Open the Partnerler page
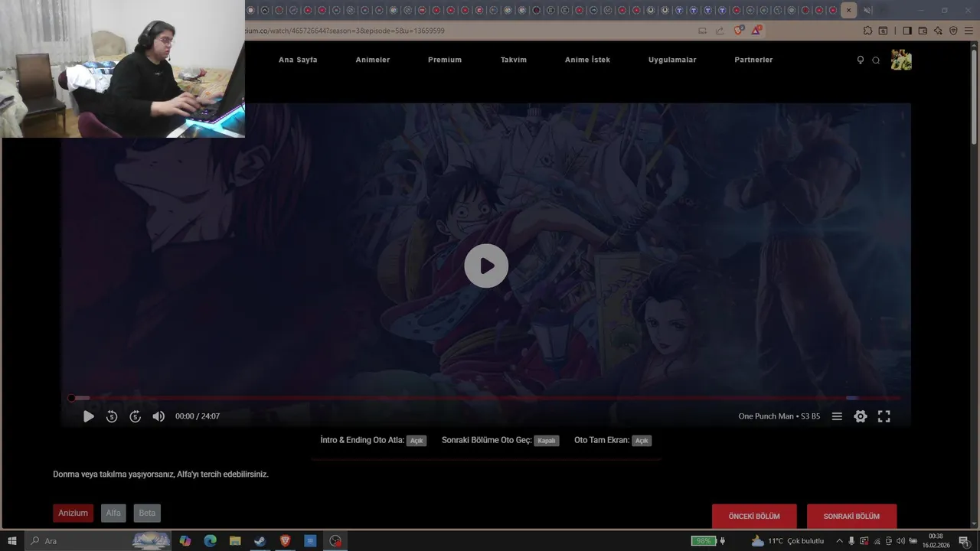The height and width of the screenshot is (551, 980). [x=753, y=60]
